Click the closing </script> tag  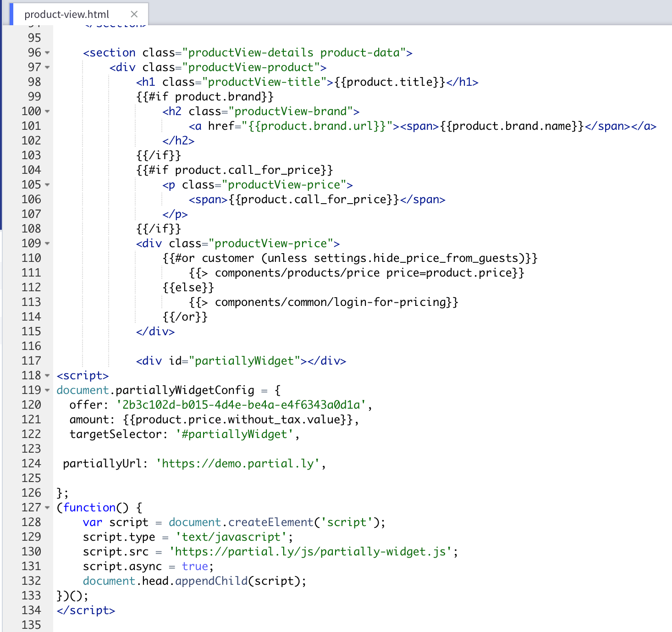click(x=86, y=610)
